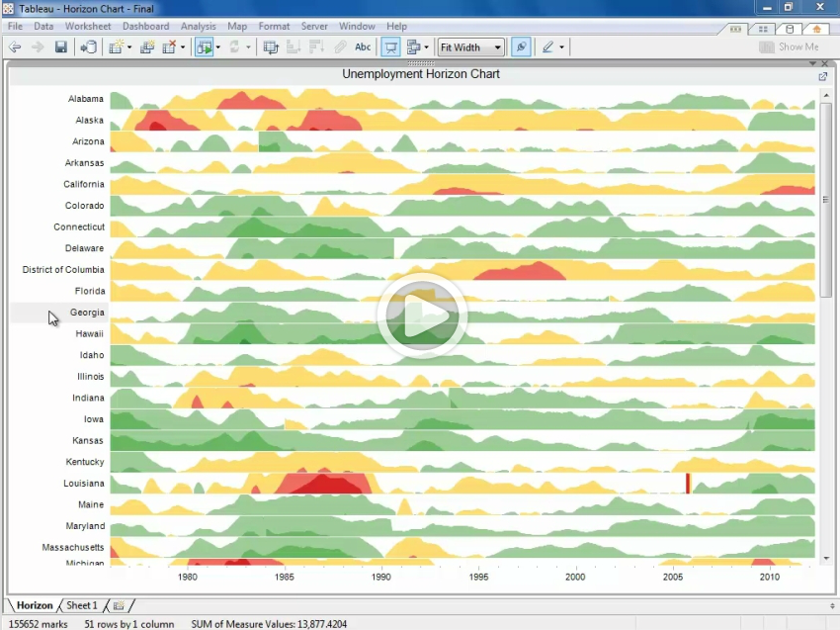This screenshot has width=840, height=630.
Task: Expand the New Worksheet dropdown arrow
Action: 128,47
